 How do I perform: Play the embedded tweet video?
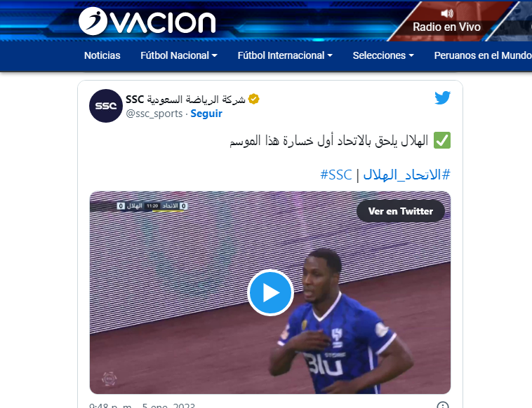coord(270,292)
